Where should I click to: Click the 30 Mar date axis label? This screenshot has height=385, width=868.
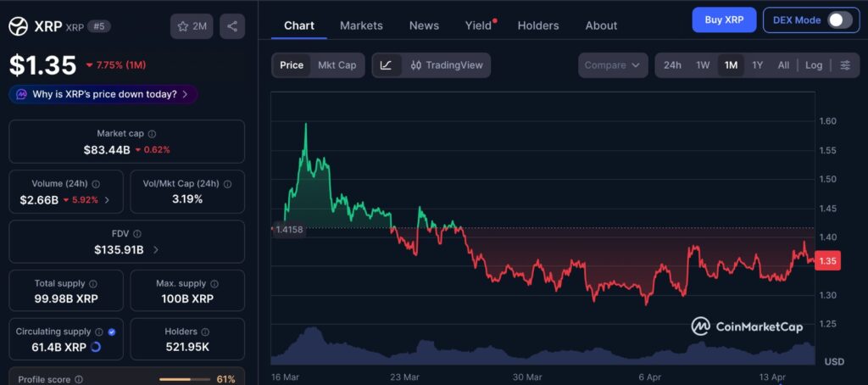tap(527, 377)
